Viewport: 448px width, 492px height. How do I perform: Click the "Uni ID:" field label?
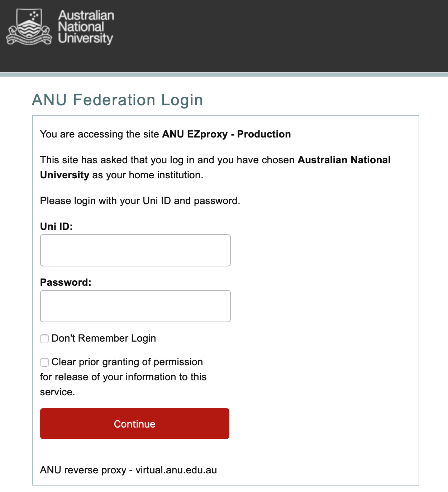pyautogui.click(x=56, y=226)
